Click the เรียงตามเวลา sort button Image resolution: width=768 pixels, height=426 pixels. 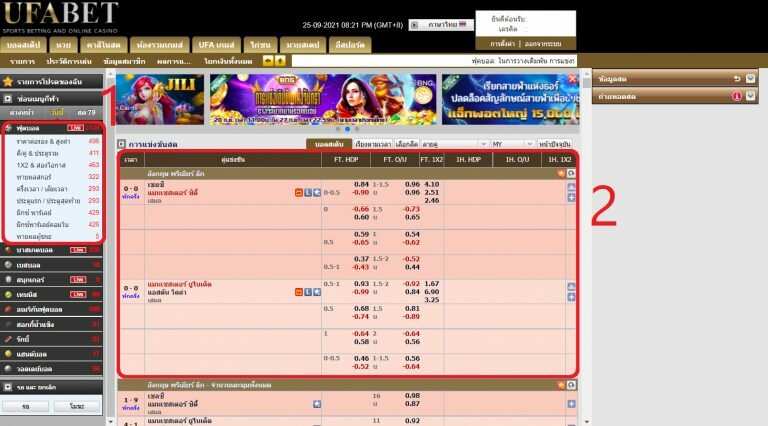[373, 144]
